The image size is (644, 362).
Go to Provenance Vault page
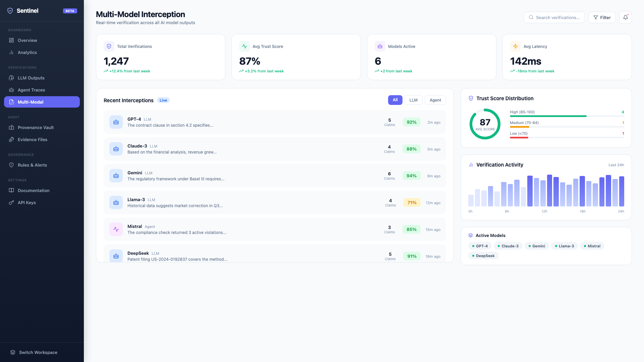[36, 127]
